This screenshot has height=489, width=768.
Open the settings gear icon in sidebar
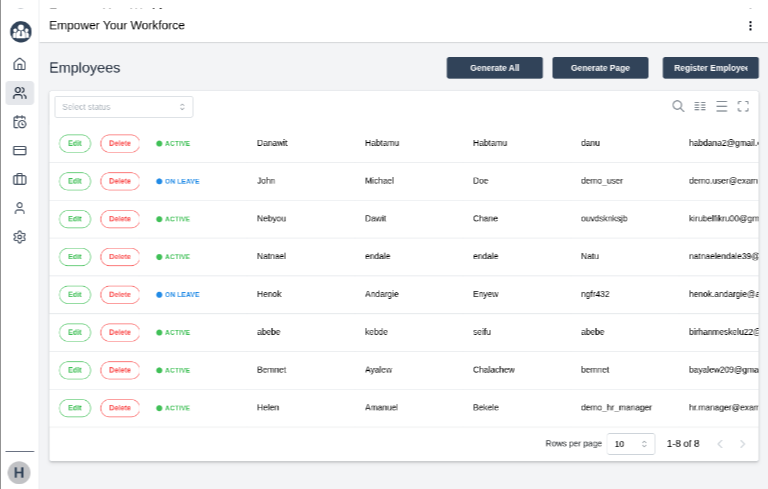(19, 237)
